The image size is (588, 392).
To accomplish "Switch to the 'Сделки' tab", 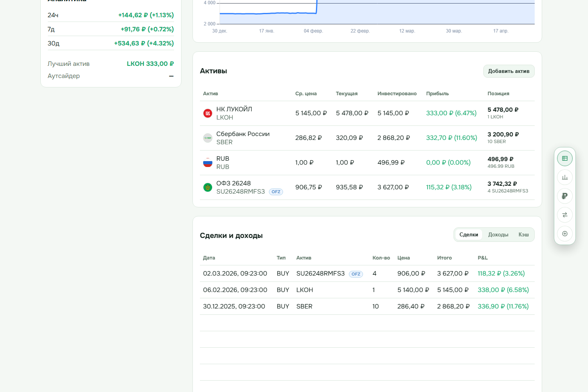I will 469,234.
